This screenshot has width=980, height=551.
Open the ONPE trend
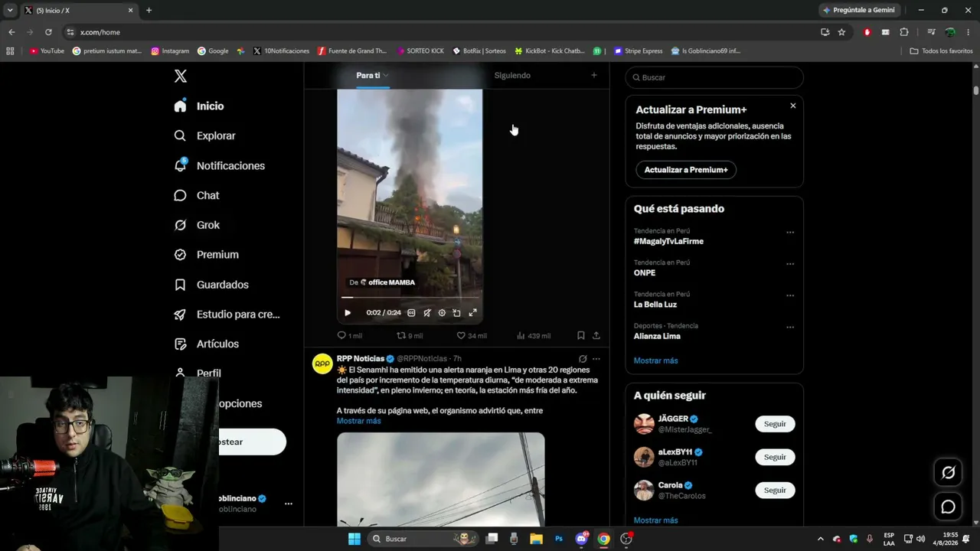645,272
